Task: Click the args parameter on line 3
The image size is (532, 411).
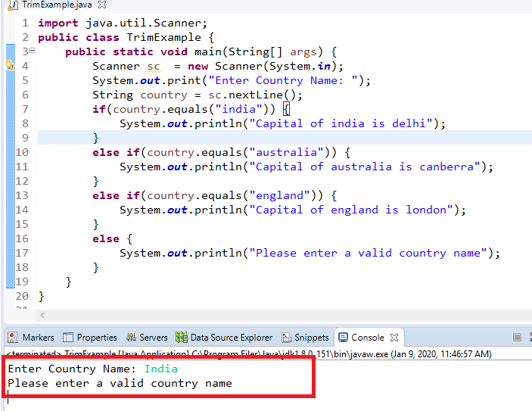Action: coord(303,52)
